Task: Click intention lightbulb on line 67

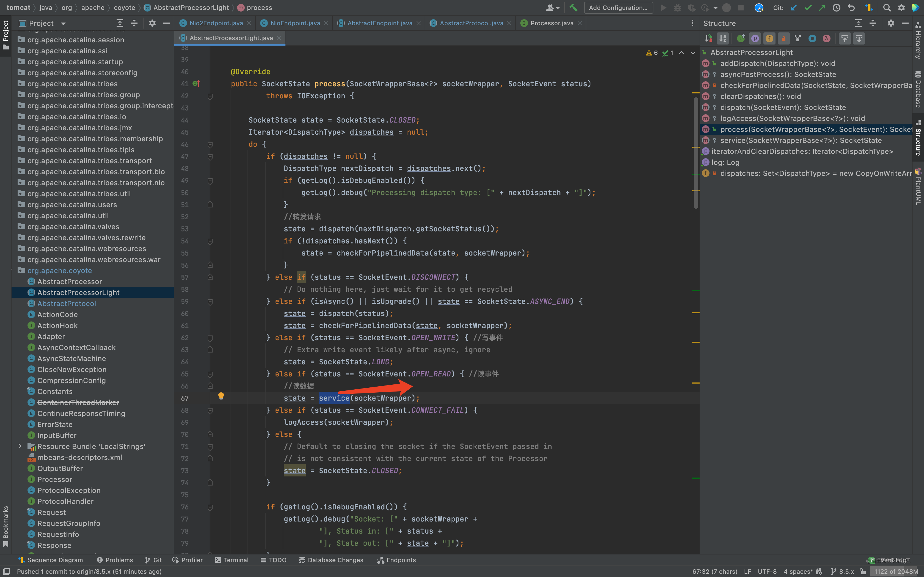Action: pyautogui.click(x=221, y=396)
